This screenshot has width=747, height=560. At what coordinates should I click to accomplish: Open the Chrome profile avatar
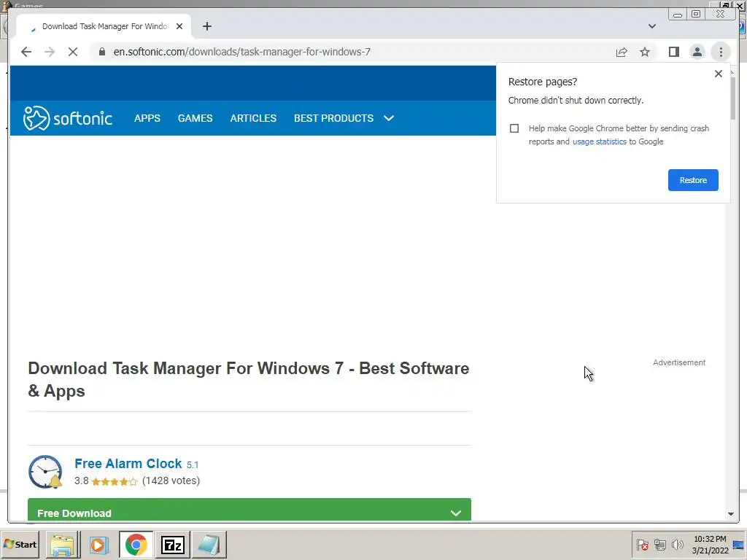tap(697, 52)
